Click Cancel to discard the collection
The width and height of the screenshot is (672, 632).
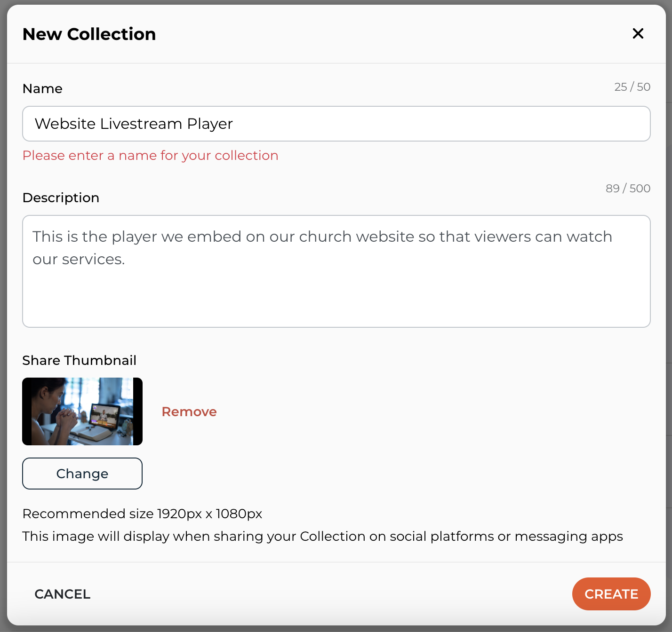(x=62, y=594)
